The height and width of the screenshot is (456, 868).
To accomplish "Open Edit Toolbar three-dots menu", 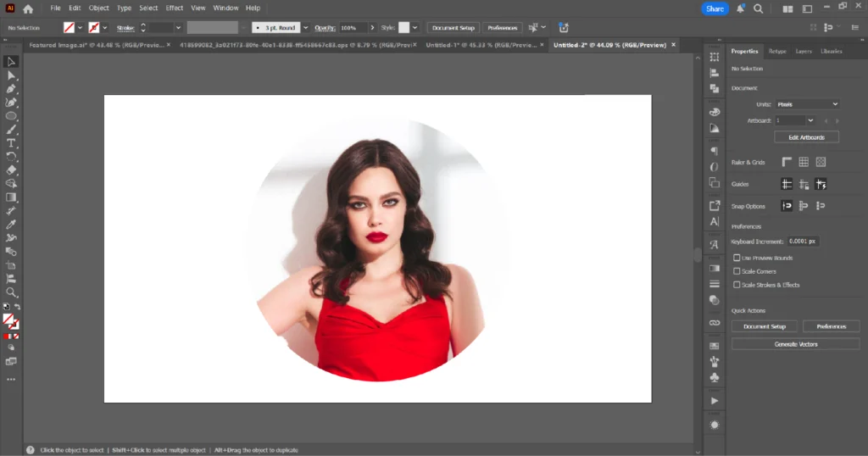I will pyautogui.click(x=10, y=380).
